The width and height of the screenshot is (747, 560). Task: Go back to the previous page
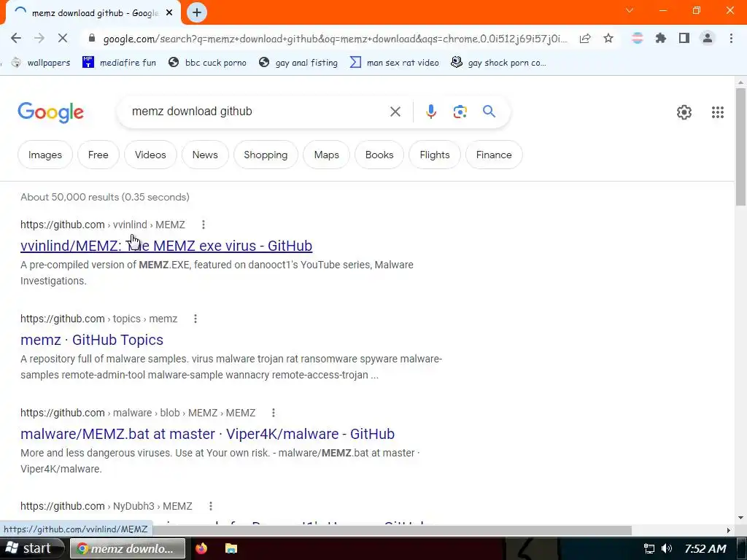pyautogui.click(x=16, y=38)
